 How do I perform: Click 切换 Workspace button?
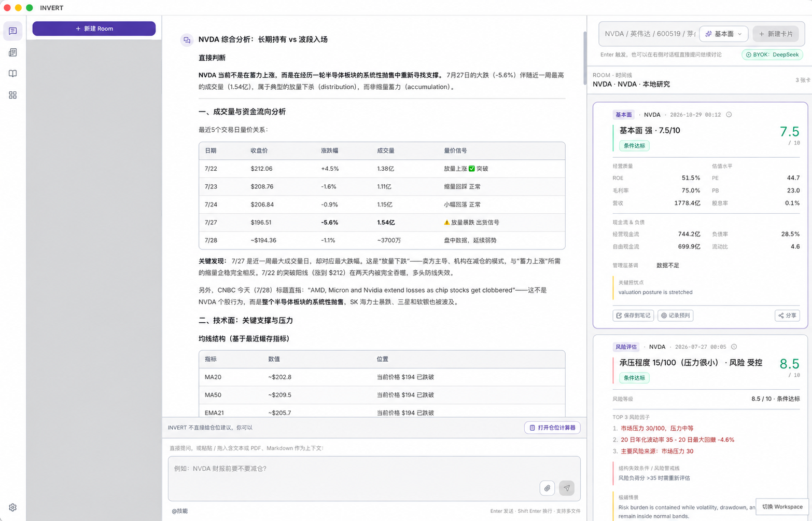pyautogui.click(x=782, y=506)
